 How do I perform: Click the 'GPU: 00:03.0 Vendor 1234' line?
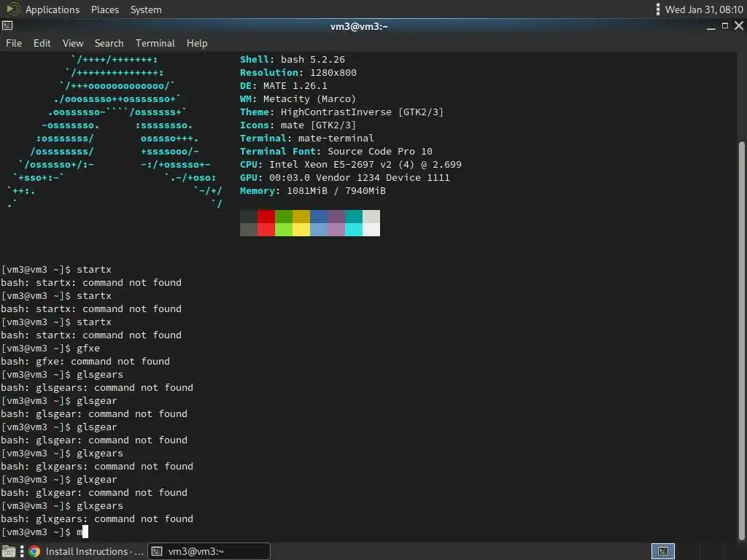(x=344, y=178)
